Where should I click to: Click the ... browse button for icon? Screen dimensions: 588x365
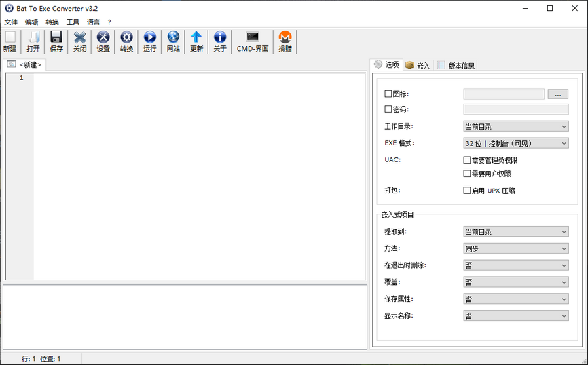click(x=557, y=94)
